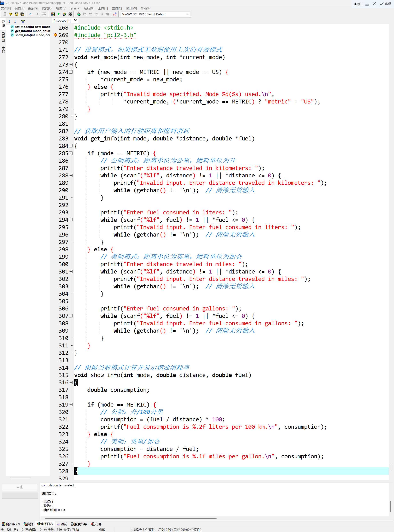Open the 重构[C] menu
The width and height of the screenshot is (394, 532).
click(x=117, y=8)
